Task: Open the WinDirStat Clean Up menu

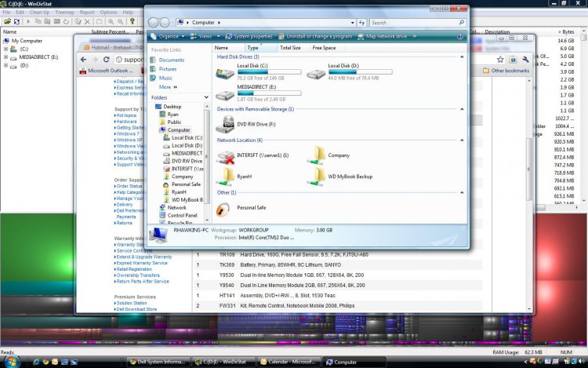Action: click(x=39, y=12)
